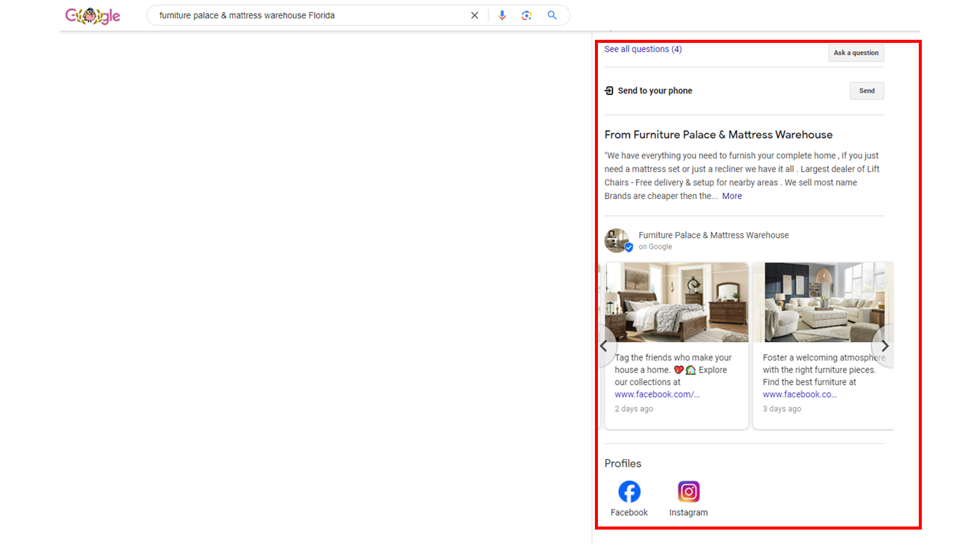980x551 pixels.
Task: Clear the search box text
Action: 475,15
